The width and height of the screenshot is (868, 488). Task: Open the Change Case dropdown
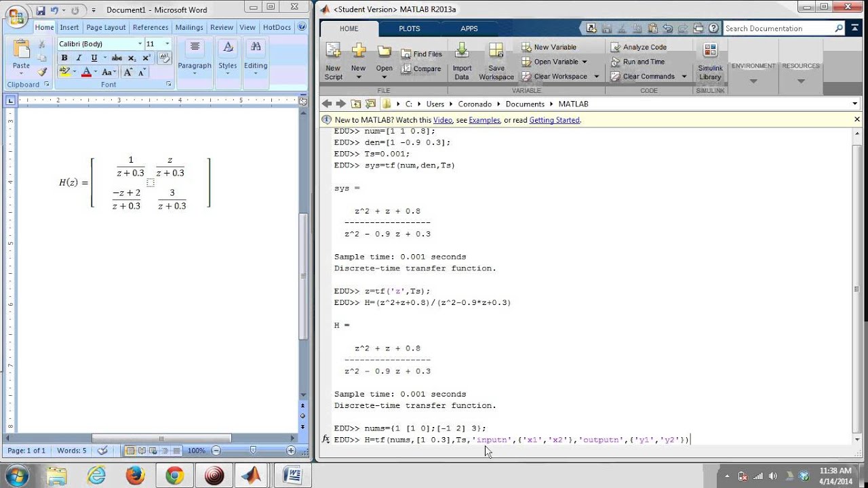click(108, 72)
